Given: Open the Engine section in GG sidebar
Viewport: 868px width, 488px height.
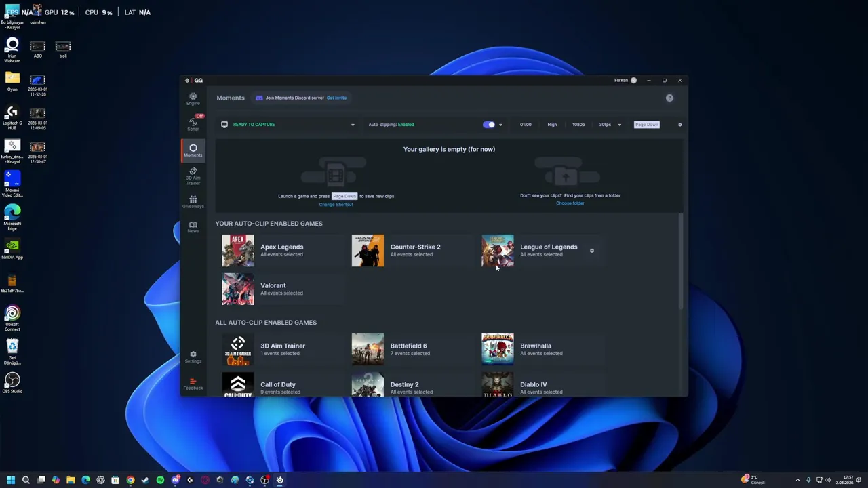Looking at the screenshot, I should click(193, 99).
